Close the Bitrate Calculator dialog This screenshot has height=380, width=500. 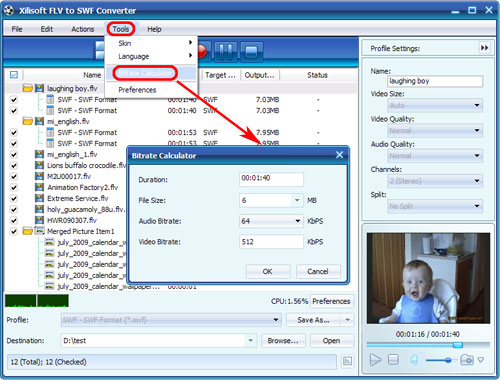tap(339, 155)
